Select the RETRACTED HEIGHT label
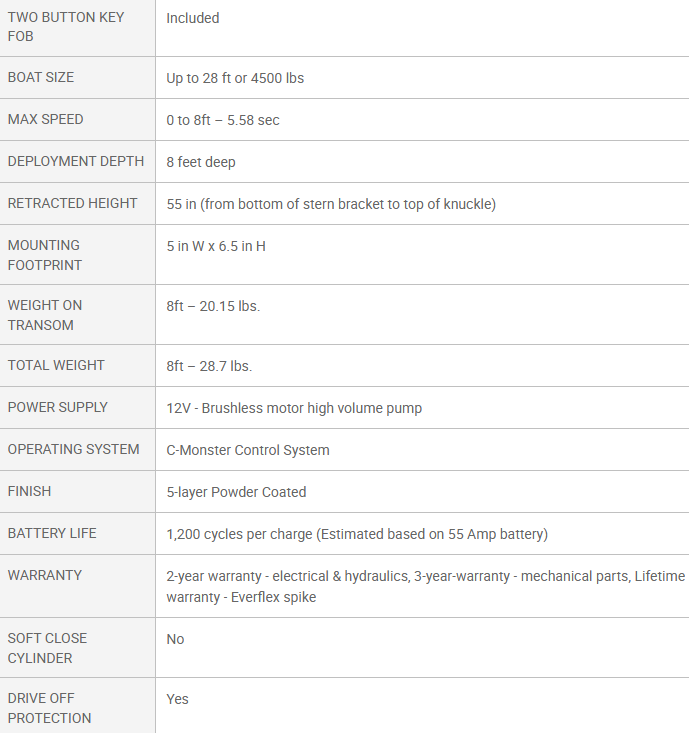The image size is (689, 733). pyautogui.click(x=72, y=203)
